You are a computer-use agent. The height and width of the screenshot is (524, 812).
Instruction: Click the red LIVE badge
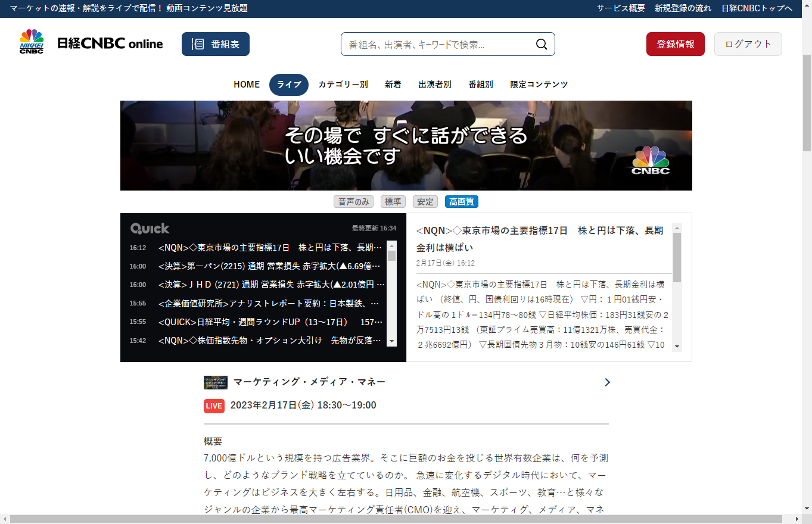[x=214, y=406]
